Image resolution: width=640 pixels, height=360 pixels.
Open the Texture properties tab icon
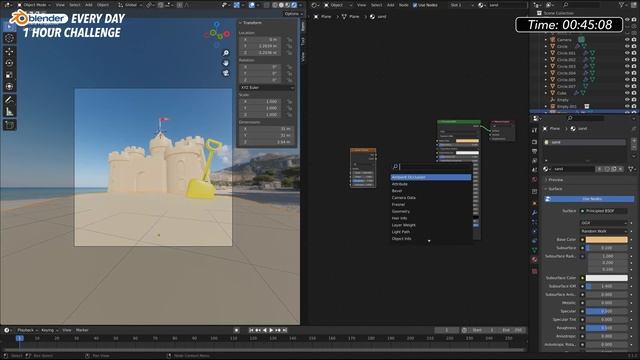[x=534, y=271]
